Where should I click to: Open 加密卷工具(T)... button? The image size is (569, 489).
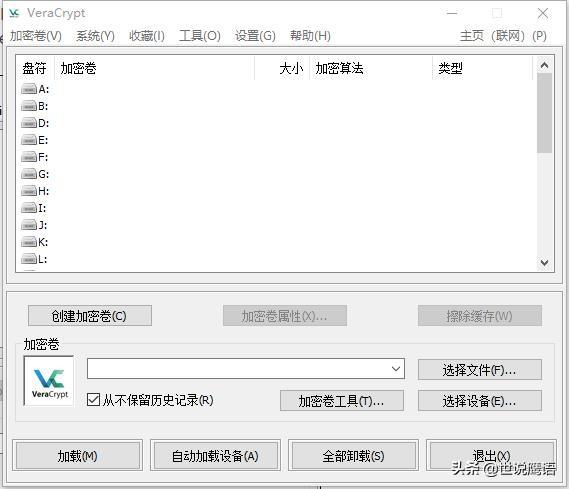click(x=341, y=400)
